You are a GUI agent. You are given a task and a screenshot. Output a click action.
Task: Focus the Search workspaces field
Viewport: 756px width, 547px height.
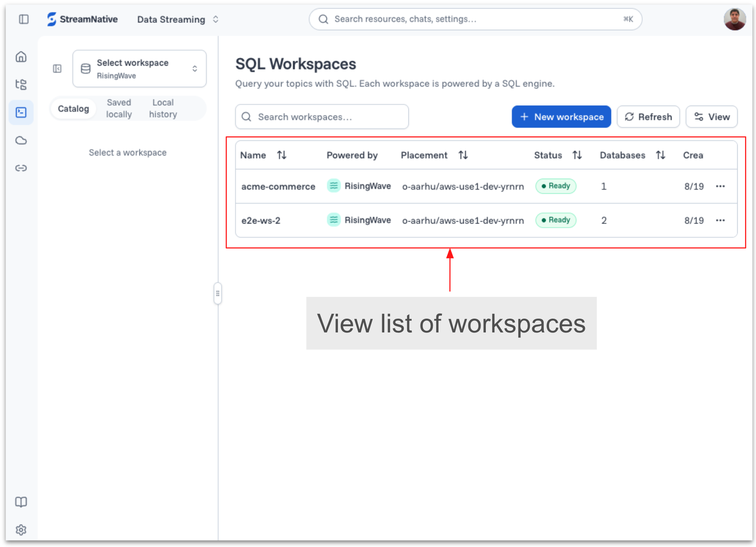coord(322,117)
